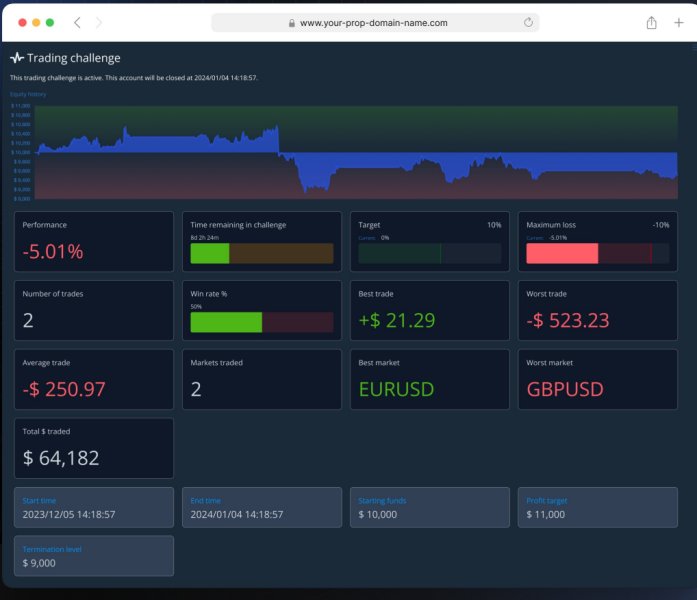The height and width of the screenshot is (600, 697).
Task: Click the Time remaining in challenge progress bar
Action: pos(261,253)
